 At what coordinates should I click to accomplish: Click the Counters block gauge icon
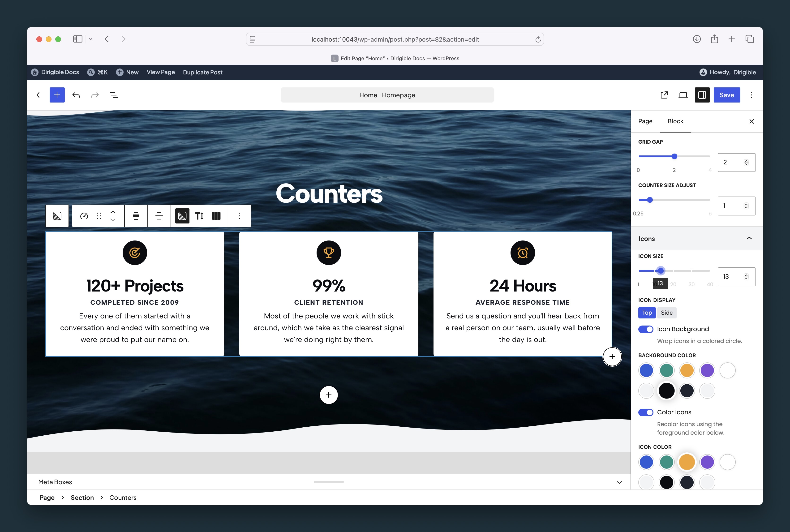point(84,216)
